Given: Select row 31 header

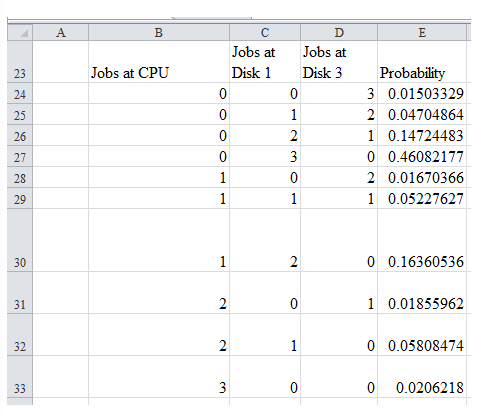Looking at the screenshot, I should 20,293.
